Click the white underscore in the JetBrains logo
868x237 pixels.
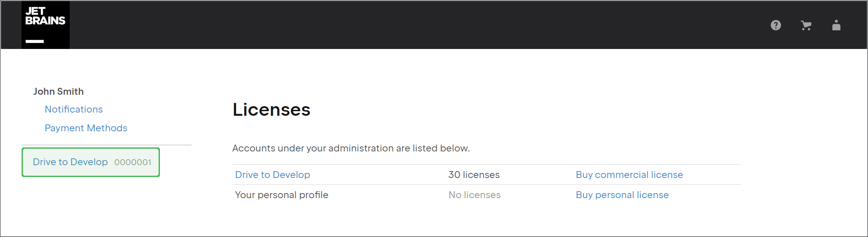[35, 41]
